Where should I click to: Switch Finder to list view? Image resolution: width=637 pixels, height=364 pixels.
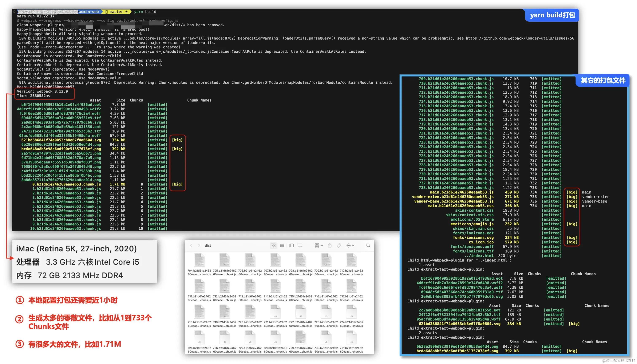pyautogui.click(x=282, y=245)
